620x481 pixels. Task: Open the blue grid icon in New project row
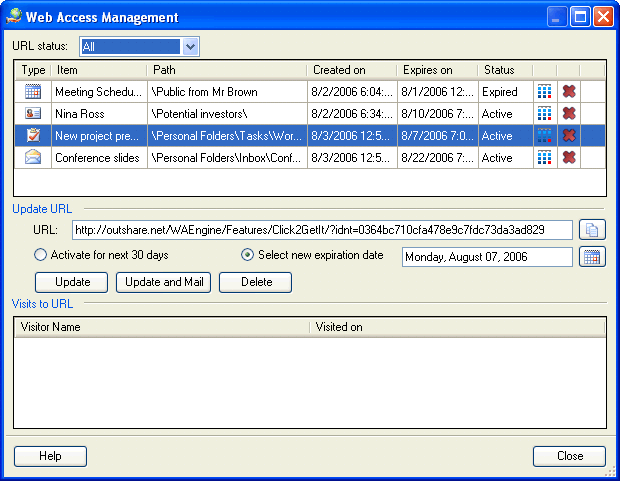[x=544, y=136]
